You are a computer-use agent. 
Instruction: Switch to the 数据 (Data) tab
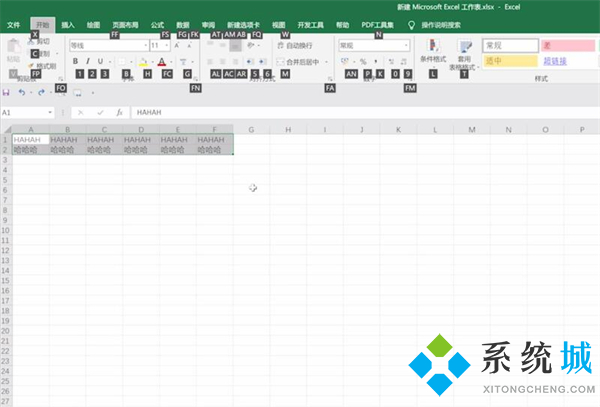tap(183, 25)
